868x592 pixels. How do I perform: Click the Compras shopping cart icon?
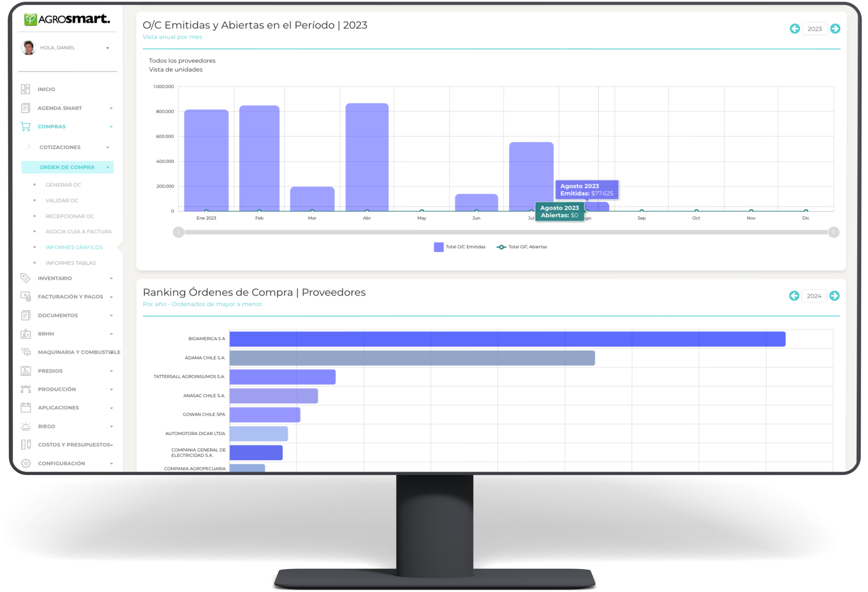point(25,126)
